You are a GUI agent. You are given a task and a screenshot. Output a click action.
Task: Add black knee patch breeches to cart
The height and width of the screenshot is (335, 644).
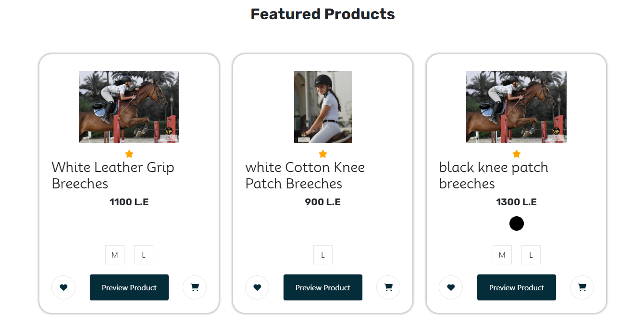tap(582, 287)
